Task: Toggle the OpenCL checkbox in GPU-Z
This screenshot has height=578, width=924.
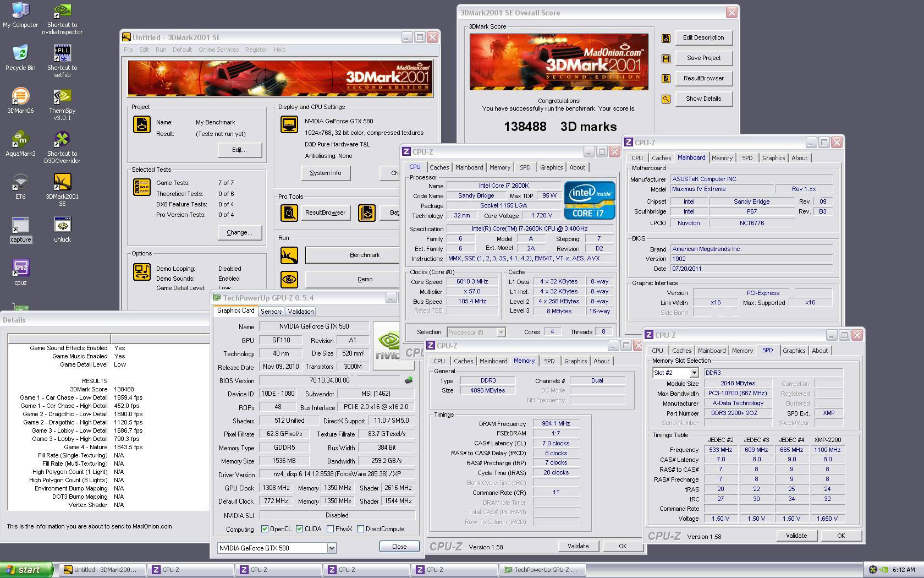Action: pos(265,529)
